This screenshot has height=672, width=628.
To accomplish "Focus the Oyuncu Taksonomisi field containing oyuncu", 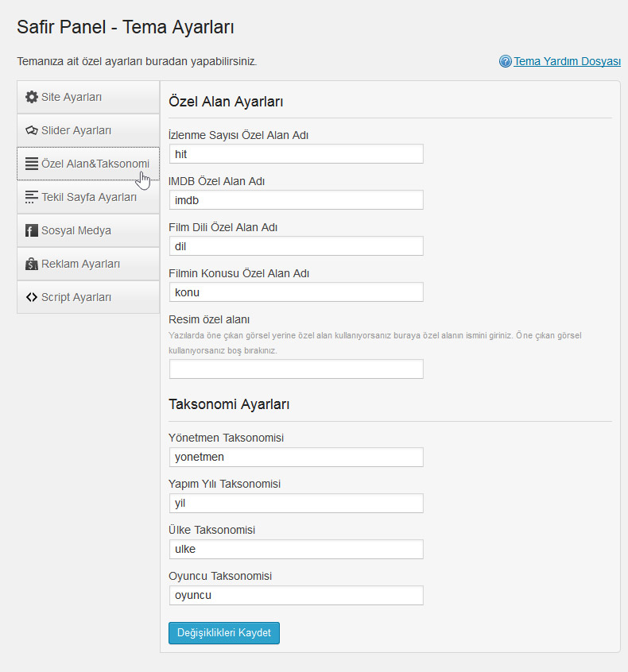I will pyautogui.click(x=297, y=595).
